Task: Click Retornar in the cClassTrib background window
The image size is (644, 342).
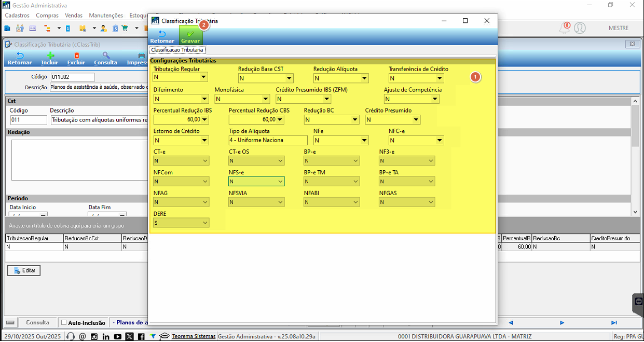Action: point(20,59)
